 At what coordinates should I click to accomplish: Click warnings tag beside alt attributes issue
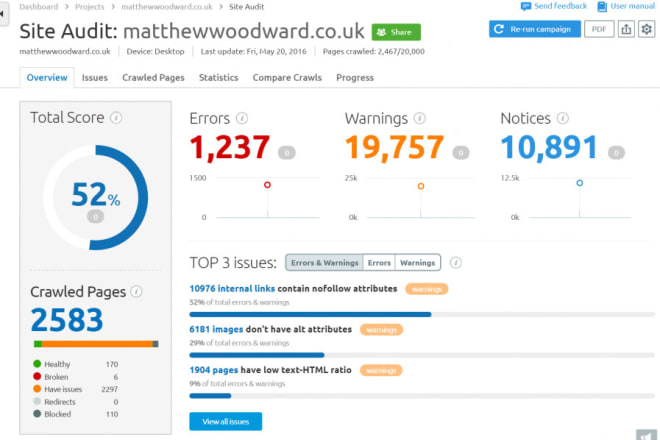381,330
